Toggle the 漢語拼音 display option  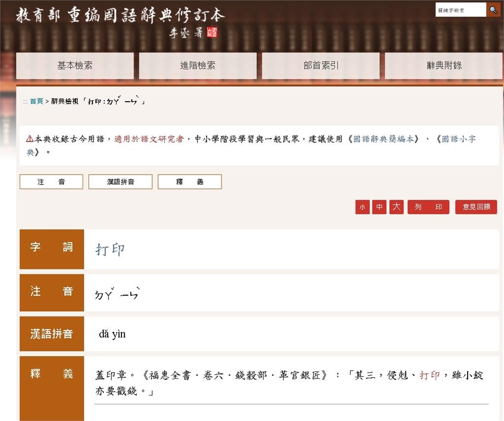(x=120, y=181)
